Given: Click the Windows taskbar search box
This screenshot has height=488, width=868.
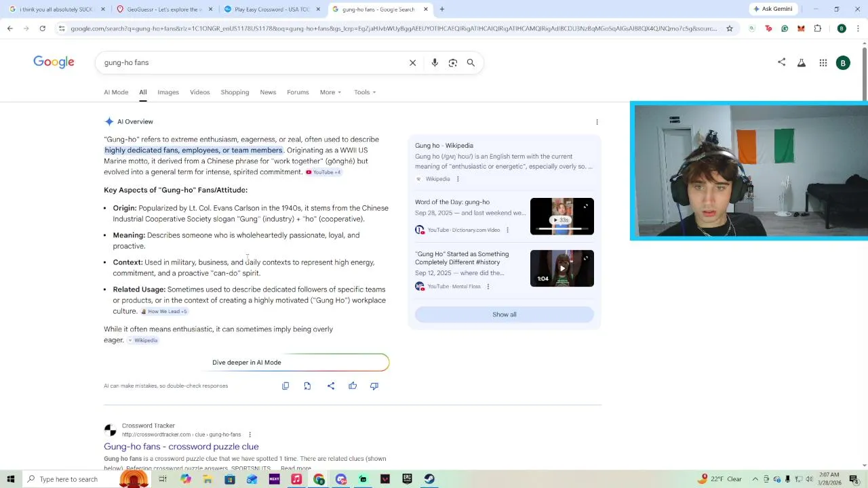Looking at the screenshot, I should [x=69, y=479].
